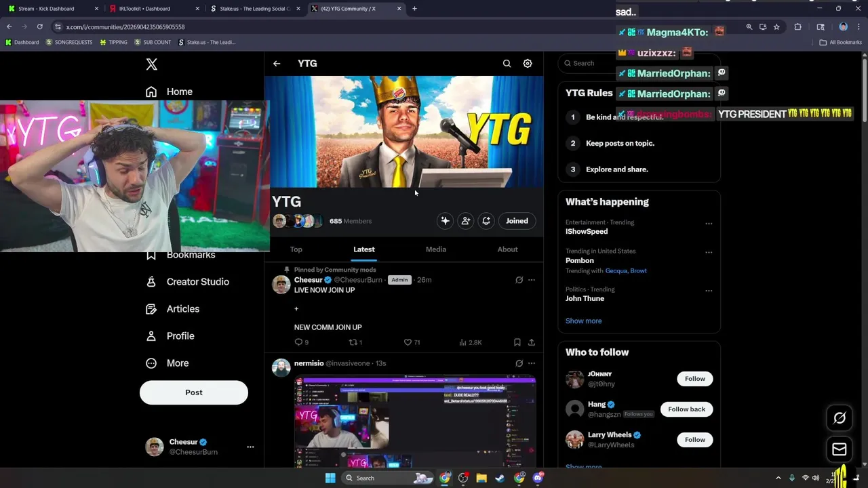The height and width of the screenshot is (488, 868).
Task: Open more options on Cheesur's pinned post
Action: click(x=532, y=280)
